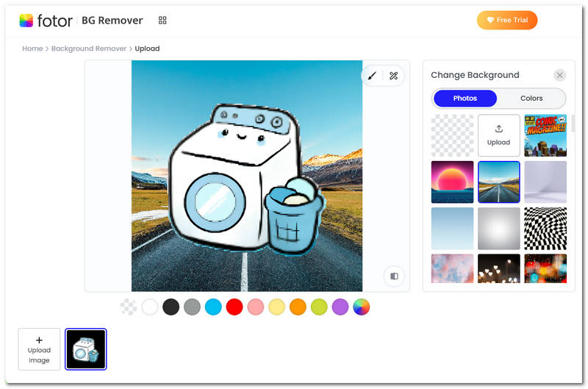Switch to the Photos tab

465,99
